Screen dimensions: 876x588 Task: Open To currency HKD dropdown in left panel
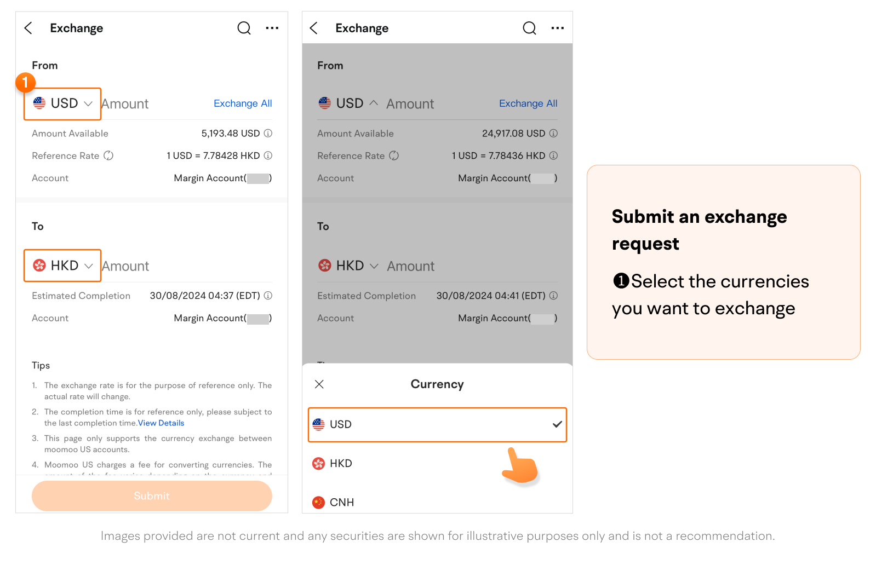coord(62,266)
